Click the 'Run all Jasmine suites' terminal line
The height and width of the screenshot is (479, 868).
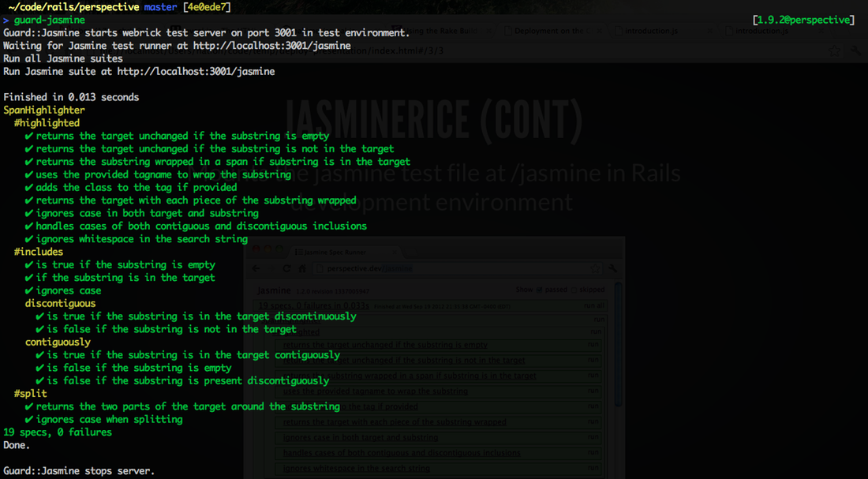[x=63, y=58]
